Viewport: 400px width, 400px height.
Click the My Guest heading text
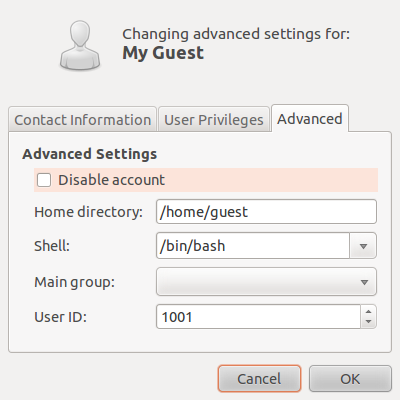163,53
